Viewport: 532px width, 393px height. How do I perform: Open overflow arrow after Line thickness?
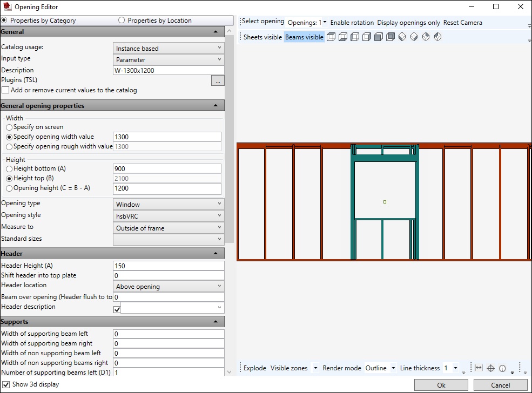(x=464, y=371)
